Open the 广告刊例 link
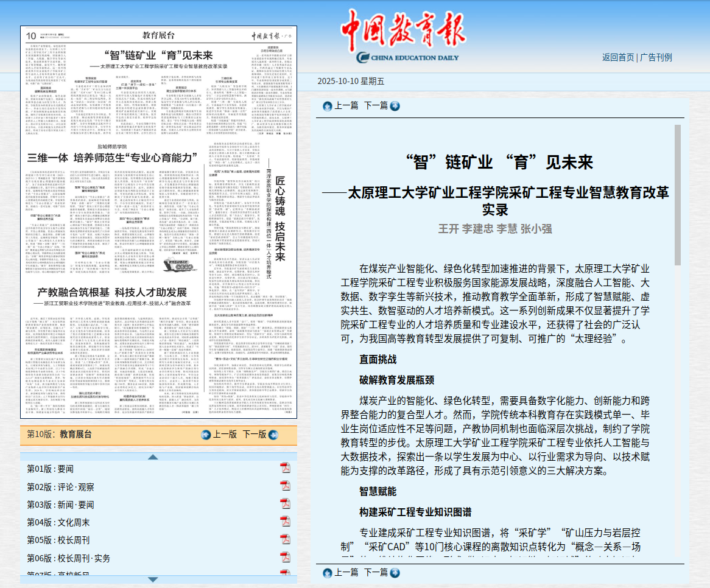This screenshot has height=588, width=710. pyautogui.click(x=656, y=57)
